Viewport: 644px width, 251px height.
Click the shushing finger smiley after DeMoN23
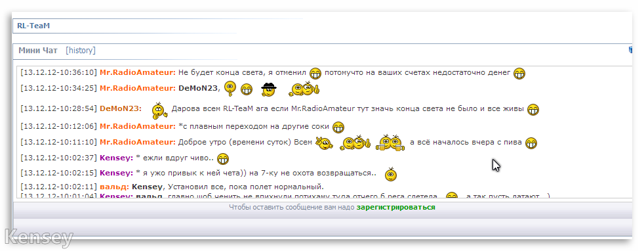pyautogui.click(x=230, y=88)
